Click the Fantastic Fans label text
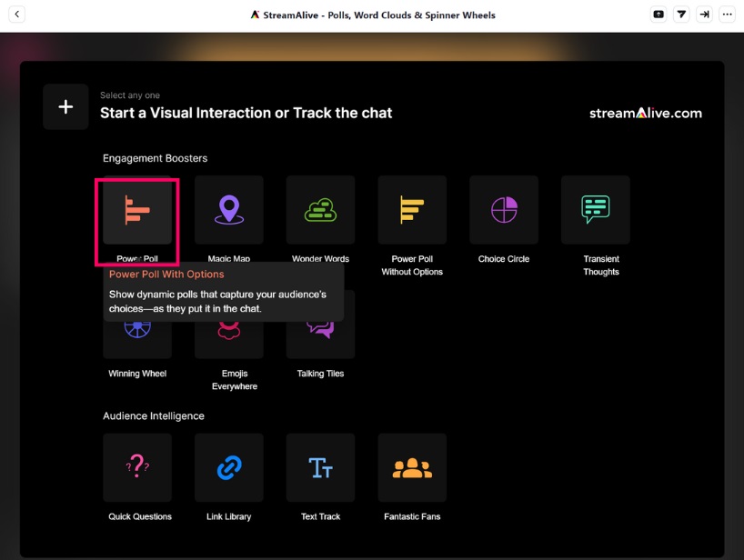 (412, 516)
